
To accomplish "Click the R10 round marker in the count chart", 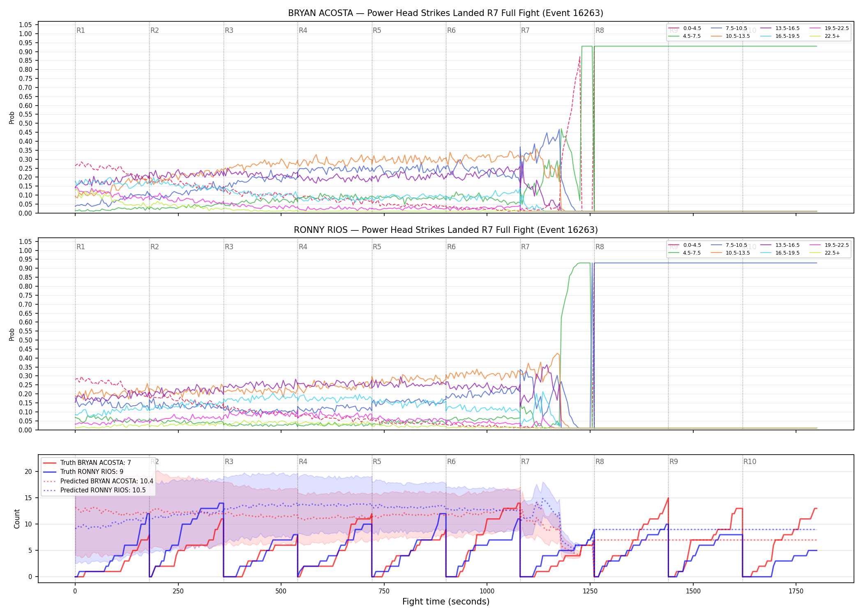I will tap(750, 462).
